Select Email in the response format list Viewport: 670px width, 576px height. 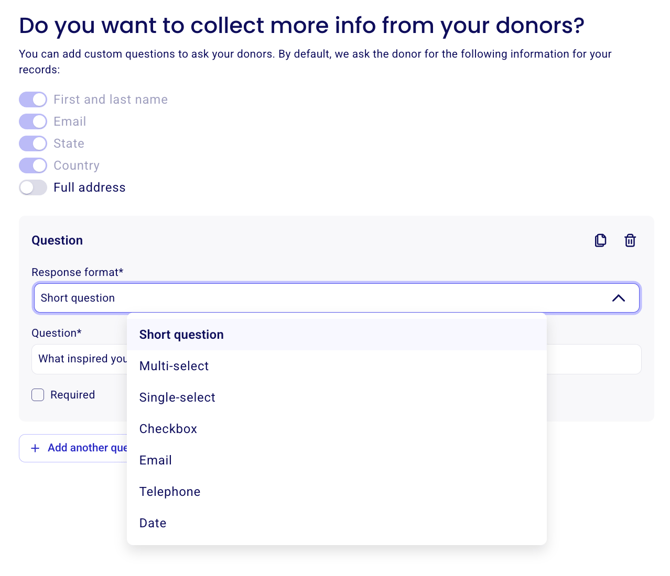coord(337,460)
